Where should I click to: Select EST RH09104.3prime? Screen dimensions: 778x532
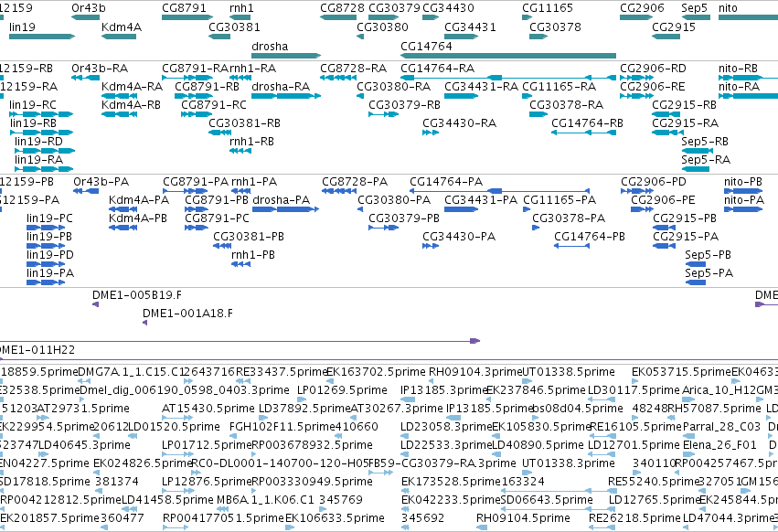(x=432, y=381)
